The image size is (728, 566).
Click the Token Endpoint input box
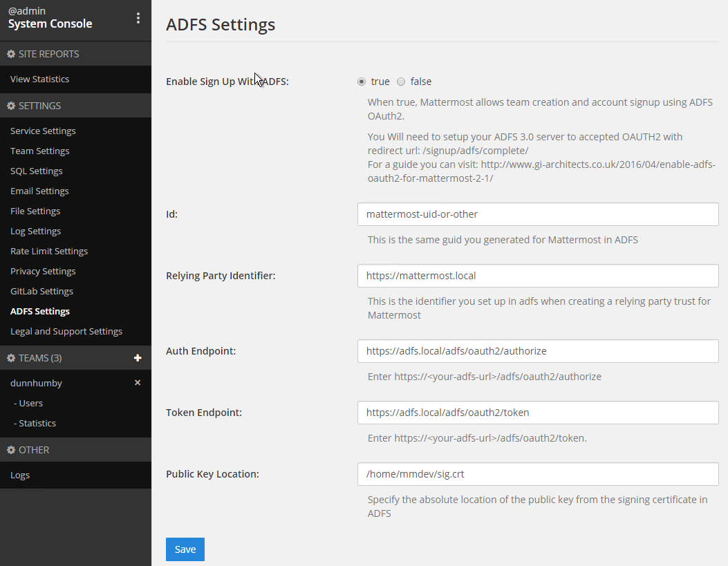538,413
